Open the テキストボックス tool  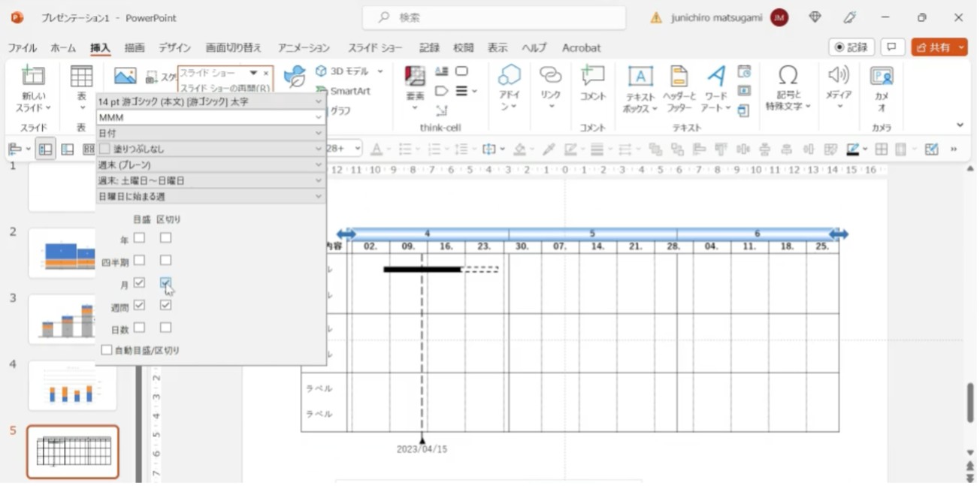coord(640,77)
